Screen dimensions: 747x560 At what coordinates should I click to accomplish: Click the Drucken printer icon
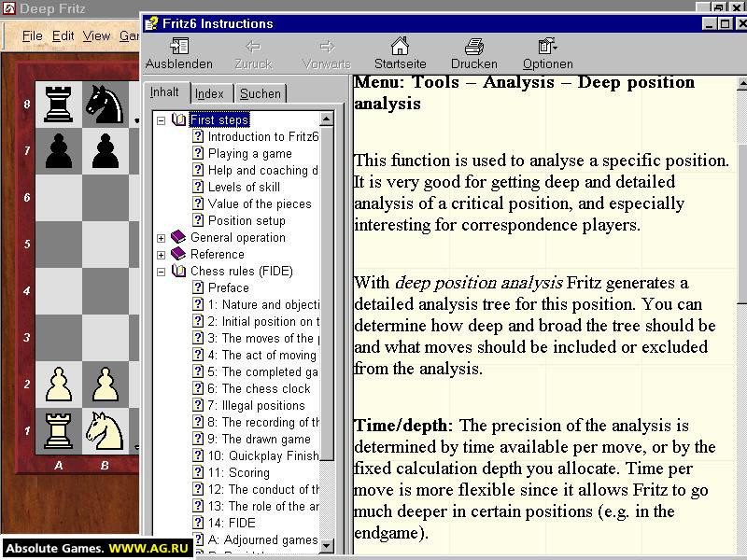coord(474,46)
